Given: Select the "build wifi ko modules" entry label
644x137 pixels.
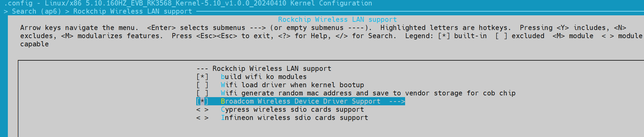Looking at the screenshot, I should point(263,77).
